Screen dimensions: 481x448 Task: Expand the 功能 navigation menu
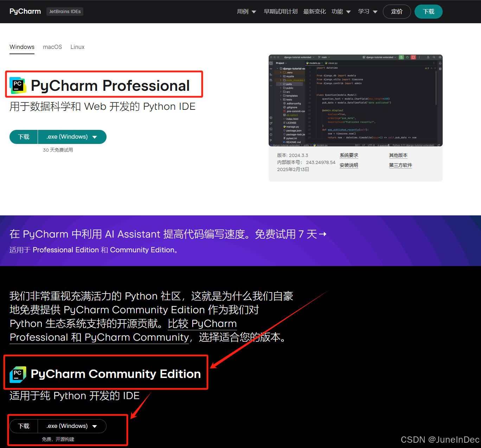click(x=341, y=12)
